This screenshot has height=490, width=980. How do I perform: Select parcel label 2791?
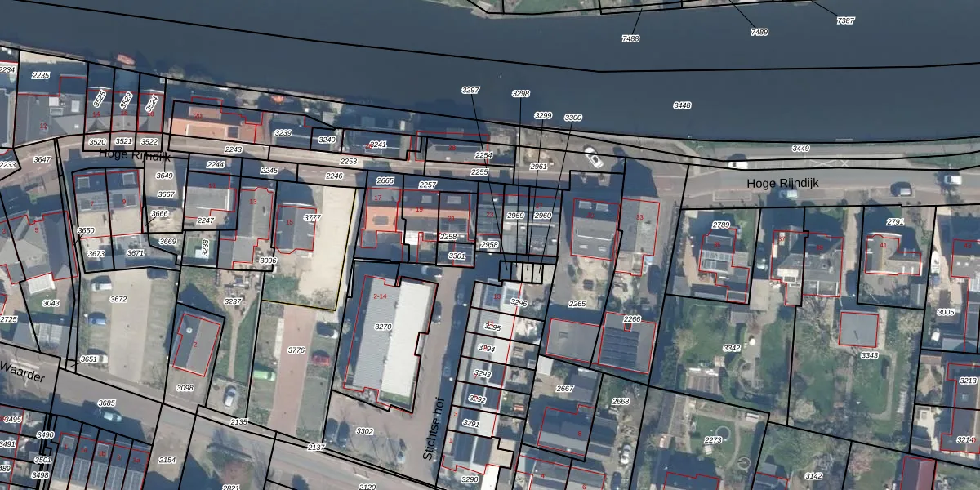[895, 221]
